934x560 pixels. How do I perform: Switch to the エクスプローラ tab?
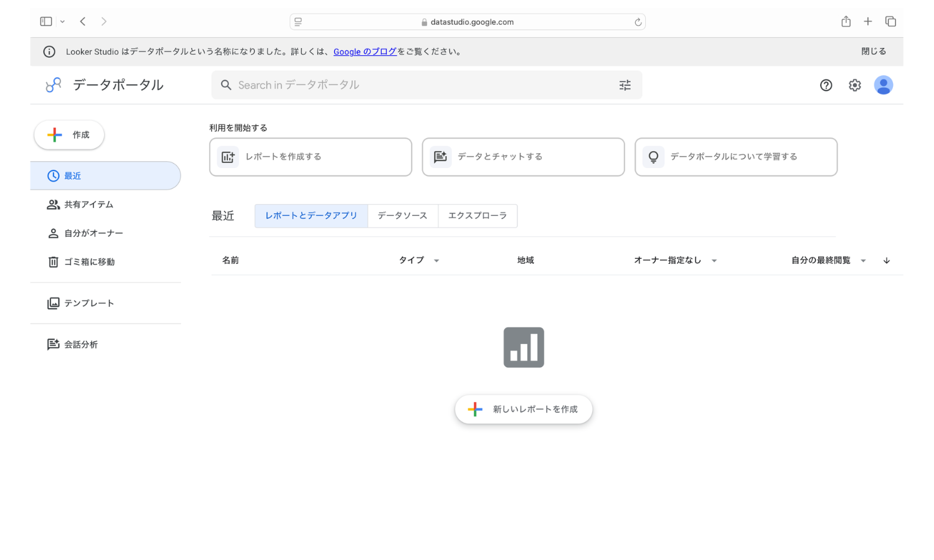(478, 216)
